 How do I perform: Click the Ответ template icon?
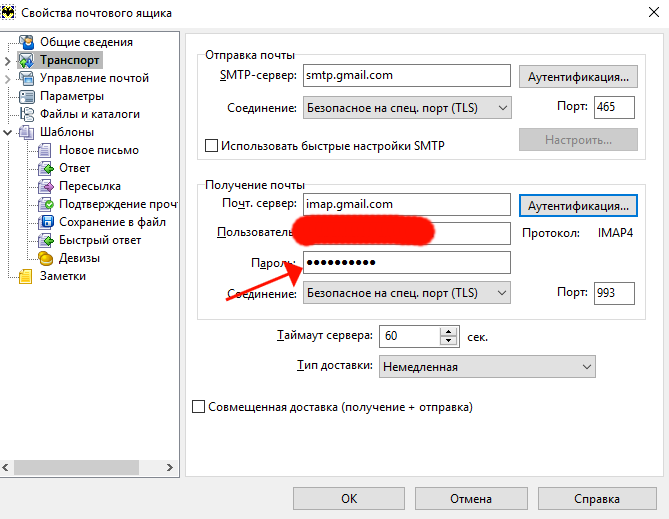[x=45, y=168]
